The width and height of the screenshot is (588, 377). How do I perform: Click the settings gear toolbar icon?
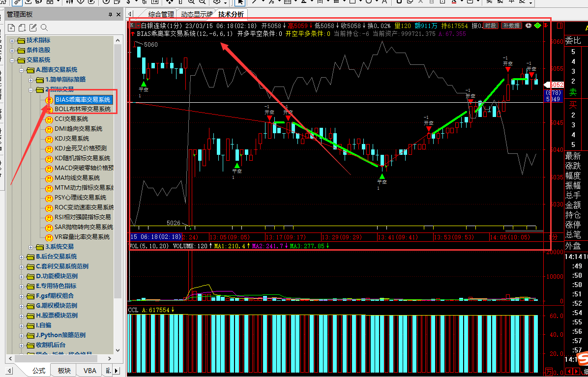pyautogui.click(x=217, y=2)
